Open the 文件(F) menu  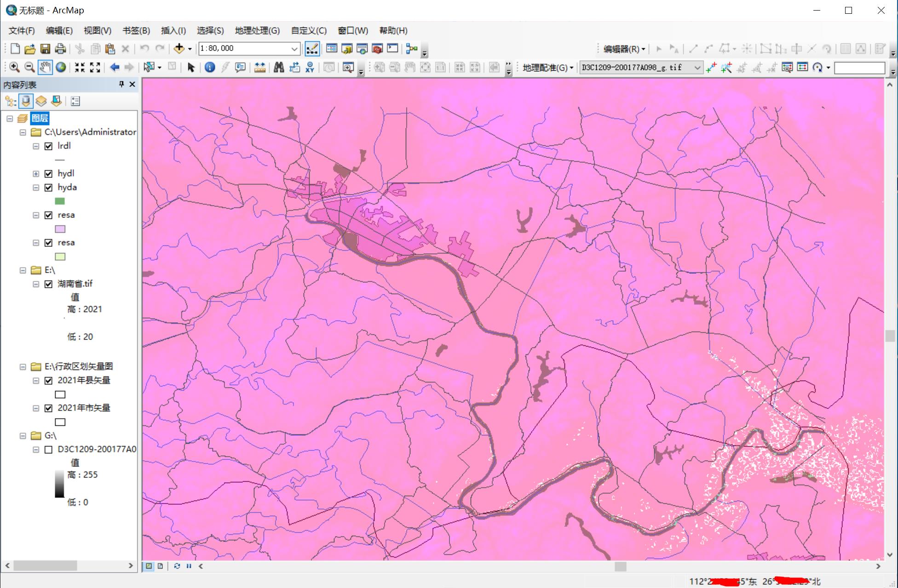coord(22,30)
